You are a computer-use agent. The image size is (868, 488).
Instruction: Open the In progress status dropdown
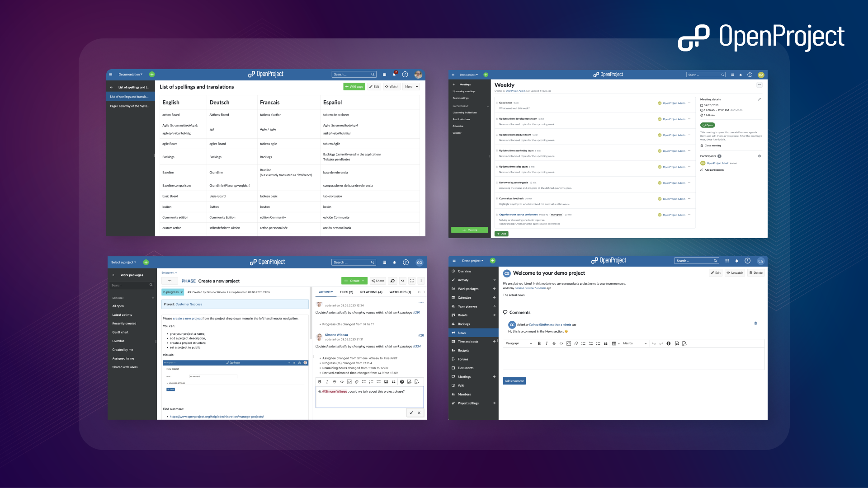tap(172, 292)
